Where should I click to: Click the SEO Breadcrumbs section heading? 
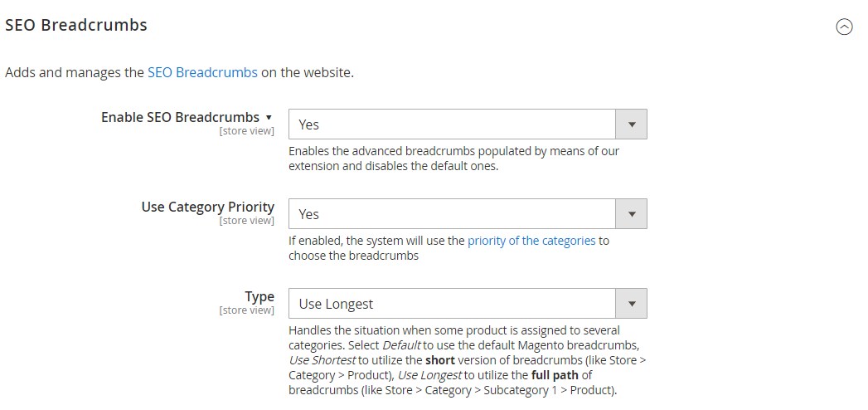click(x=76, y=25)
